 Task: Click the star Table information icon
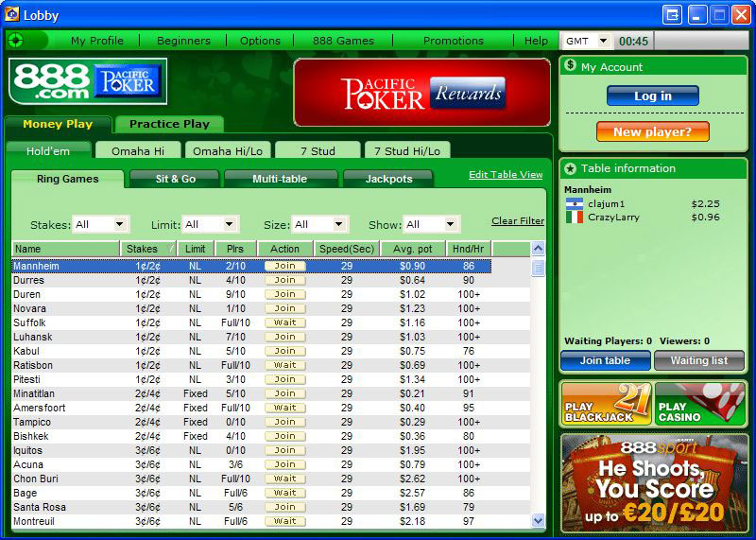[x=571, y=168]
